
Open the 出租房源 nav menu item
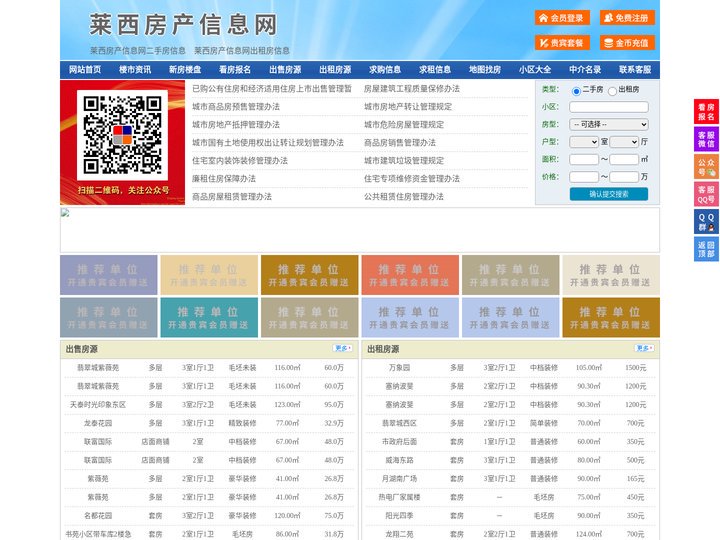click(x=335, y=70)
